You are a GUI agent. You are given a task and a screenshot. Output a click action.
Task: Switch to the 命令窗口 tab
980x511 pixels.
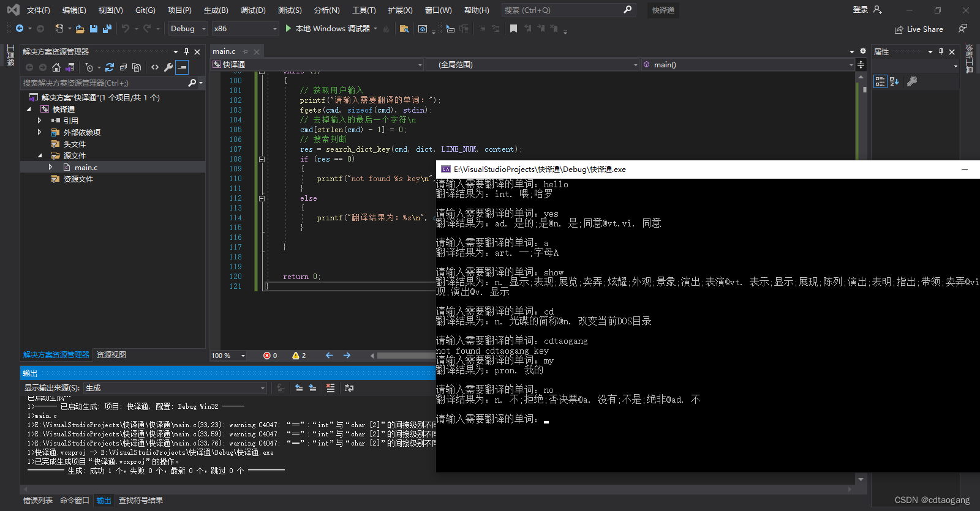click(x=75, y=501)
